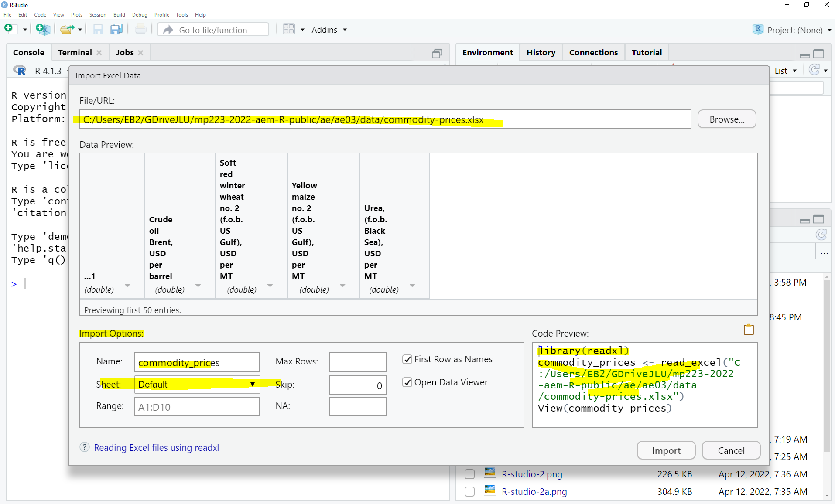Switch to the History tab
835x504 pixels.
[x=541, y=52]
